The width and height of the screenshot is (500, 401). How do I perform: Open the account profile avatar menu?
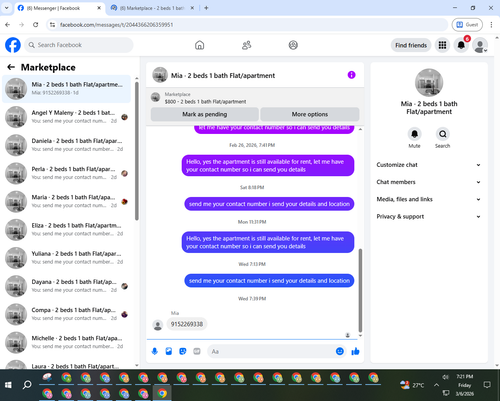480,46
